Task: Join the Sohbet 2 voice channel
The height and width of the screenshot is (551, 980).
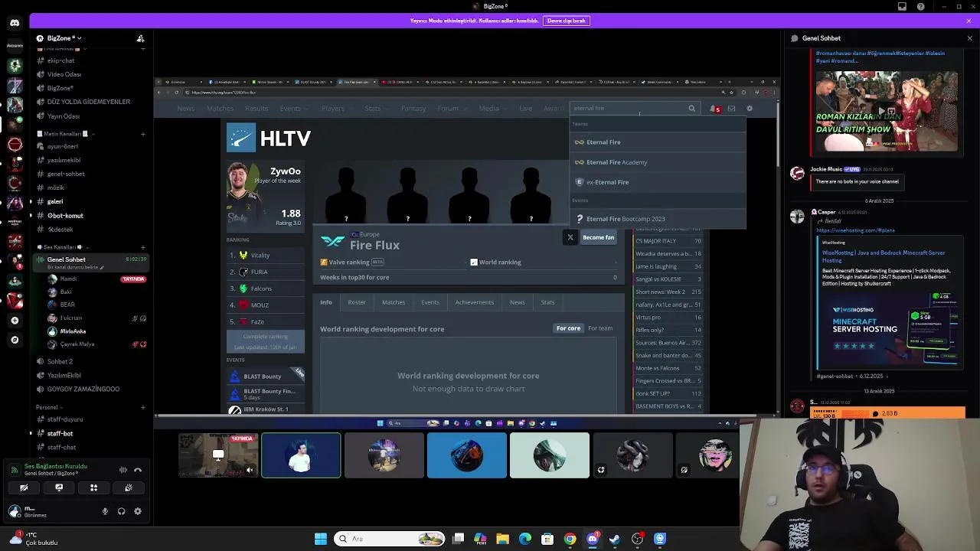Action: point(60,361)
